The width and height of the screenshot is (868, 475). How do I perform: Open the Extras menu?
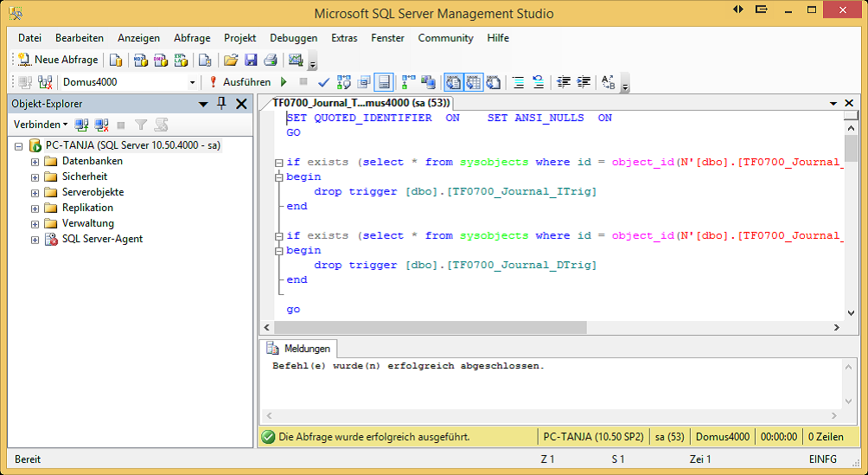pyautogui.click(x=344, y=38)
